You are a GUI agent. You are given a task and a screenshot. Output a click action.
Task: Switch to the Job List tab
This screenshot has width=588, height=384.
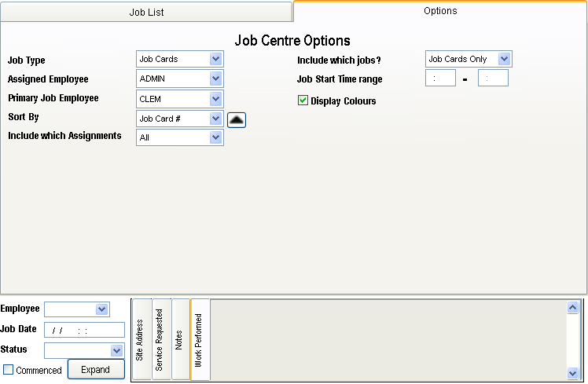[x=146, y=13]
